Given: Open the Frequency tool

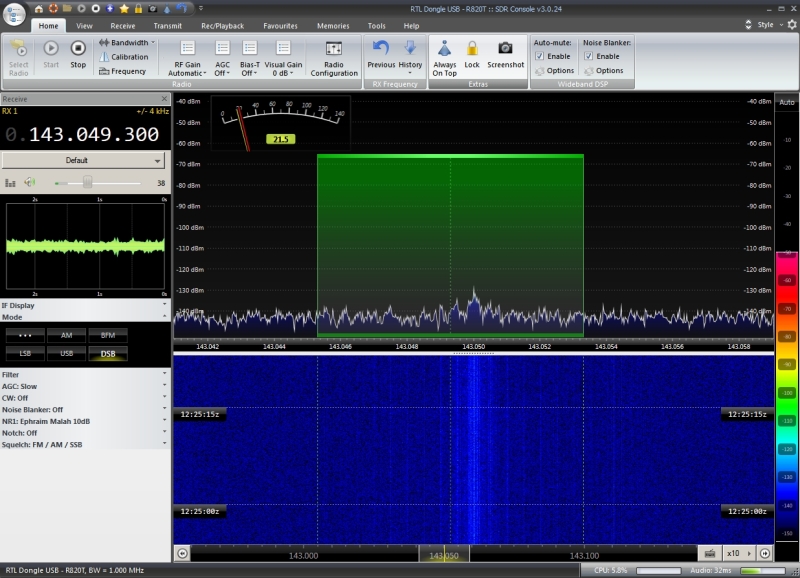Looking at the screenshot, I should [x=122, y=71].
